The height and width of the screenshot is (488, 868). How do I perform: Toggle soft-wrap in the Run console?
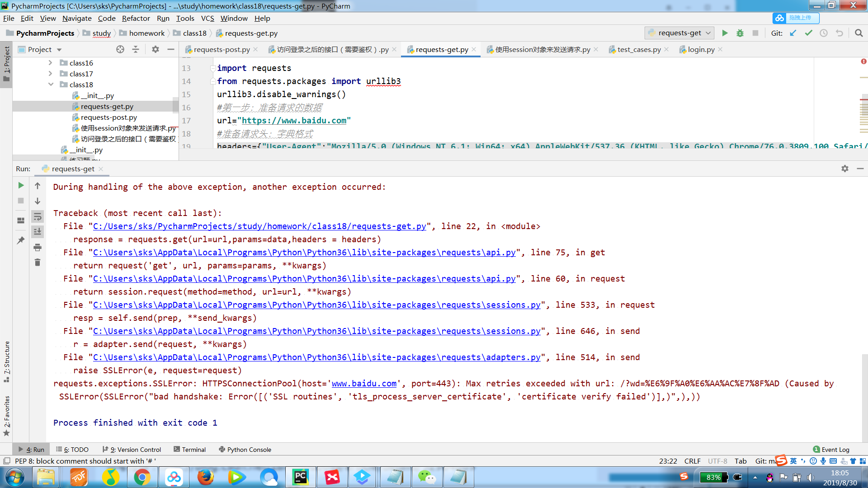(38, 216)
